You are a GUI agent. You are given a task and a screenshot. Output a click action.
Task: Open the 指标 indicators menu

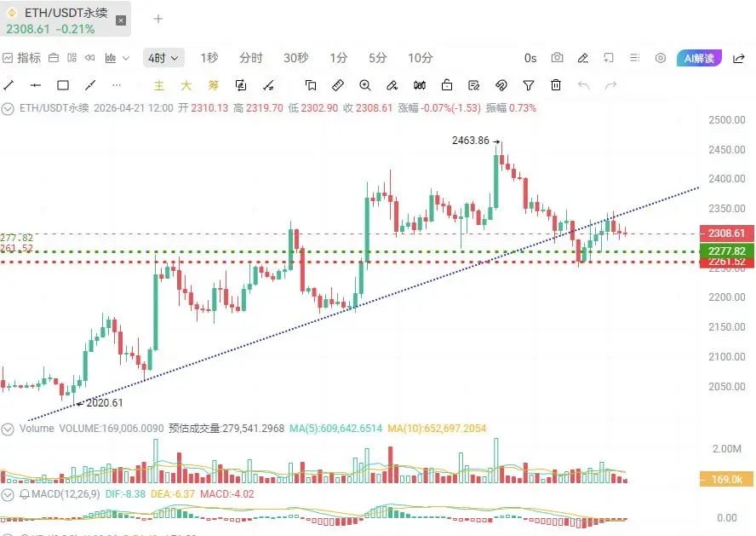point(21,58)
